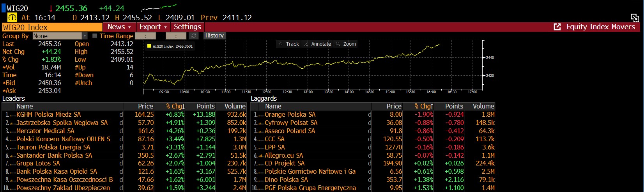Select Polskie Gornictwo Naftowe row
The height and width of the screenshot is (192, 644).
(373, 172)
